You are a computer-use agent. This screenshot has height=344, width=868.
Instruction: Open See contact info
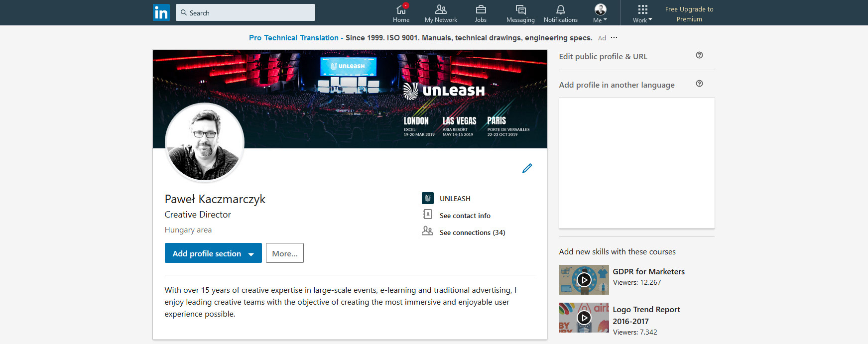pos(465,216)
